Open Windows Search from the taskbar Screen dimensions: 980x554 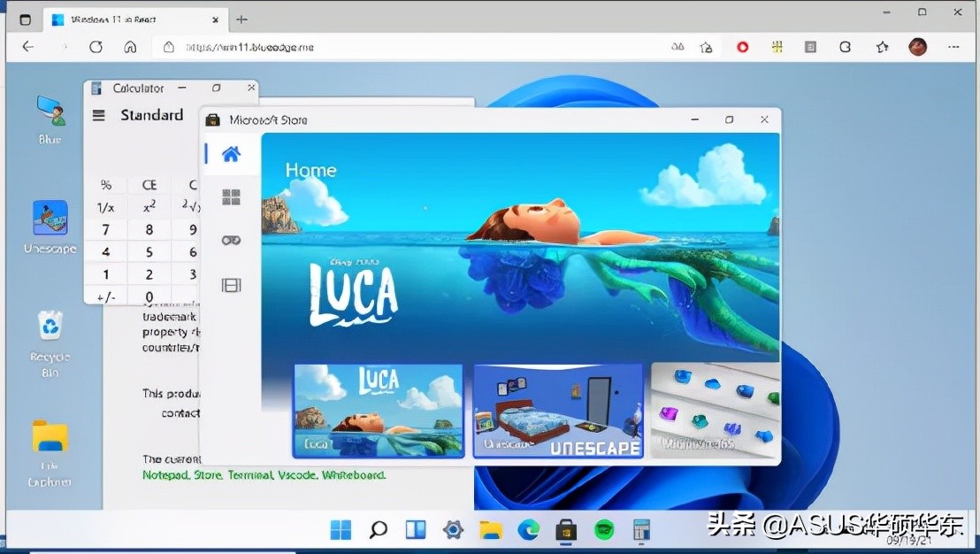coord(378,529)
